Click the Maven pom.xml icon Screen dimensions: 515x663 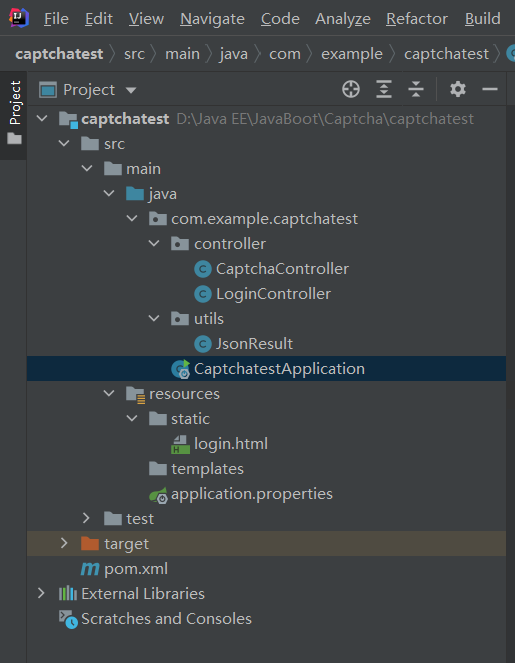click(90, 569)
